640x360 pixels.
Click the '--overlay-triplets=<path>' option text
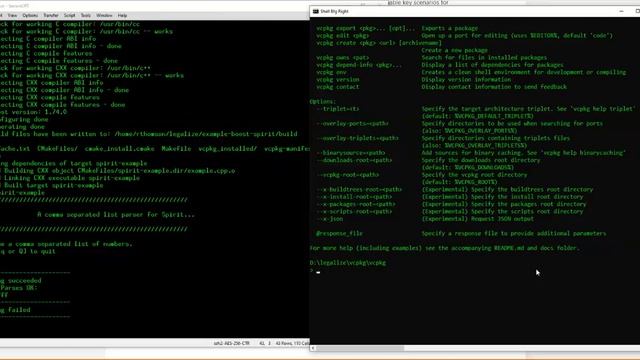point(358,138)
